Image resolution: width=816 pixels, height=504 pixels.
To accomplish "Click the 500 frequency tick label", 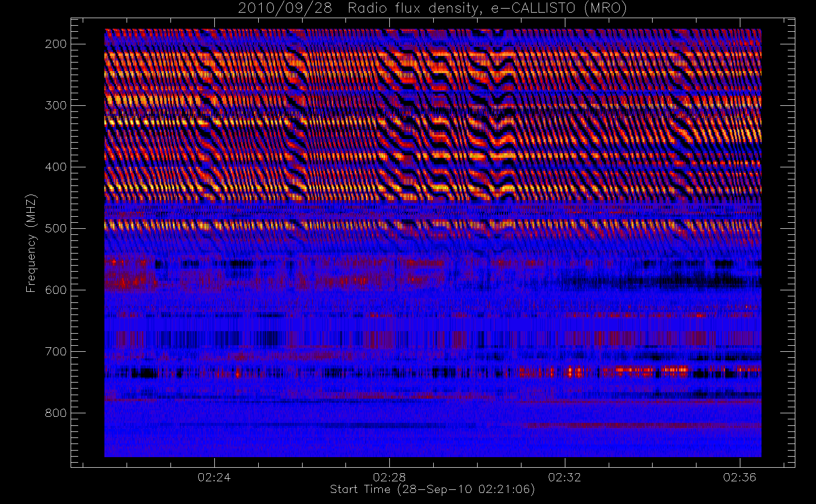I will click(56, 228).
